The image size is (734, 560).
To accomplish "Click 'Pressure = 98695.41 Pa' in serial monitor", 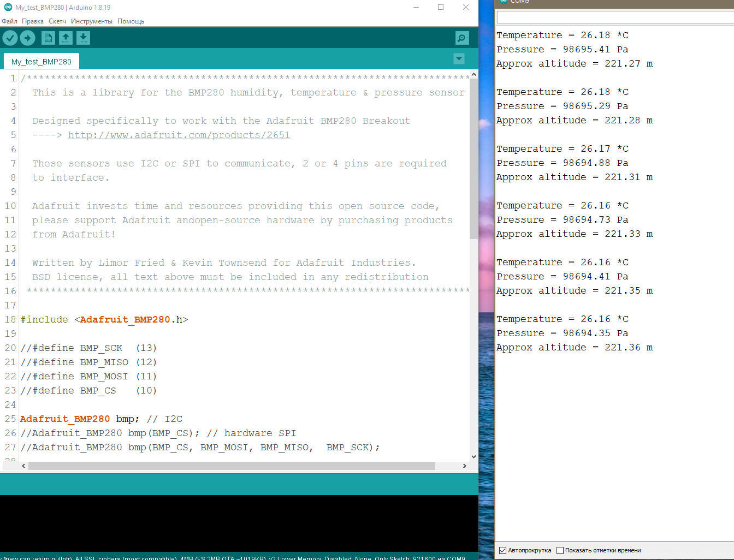I will tap(563, 49).
